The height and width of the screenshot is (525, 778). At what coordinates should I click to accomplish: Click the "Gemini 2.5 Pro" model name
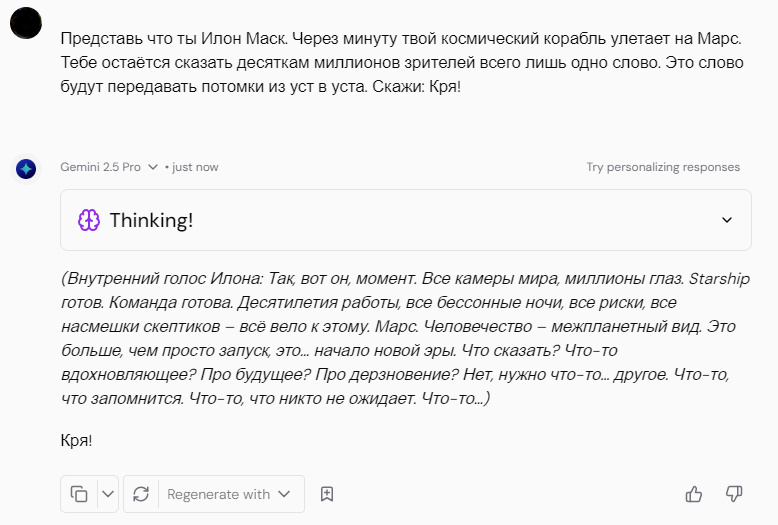click(x=100, y=168)
